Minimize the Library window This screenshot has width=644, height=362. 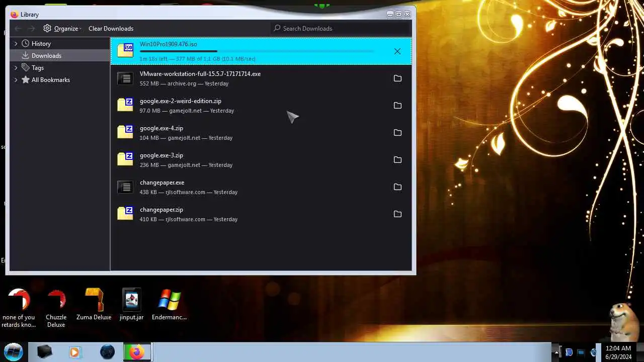coord(390,14)
